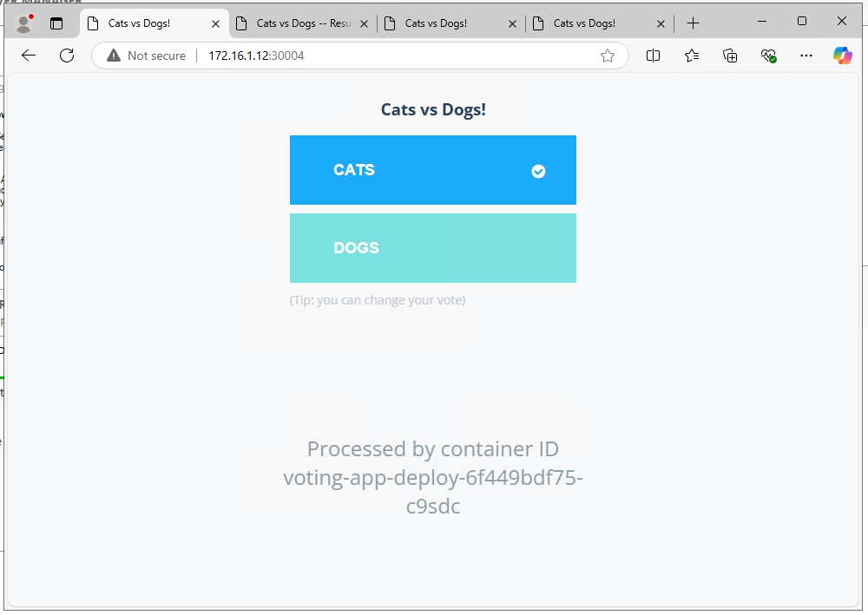This screenshot has width=868, height=615.
Task: Vote for DOGS option
Action: point(432,248)
